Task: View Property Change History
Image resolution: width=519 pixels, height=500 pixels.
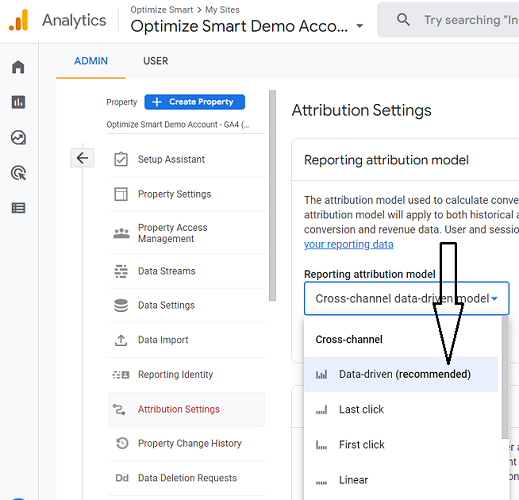Action: pyautogui.click(x=186, y=443)
